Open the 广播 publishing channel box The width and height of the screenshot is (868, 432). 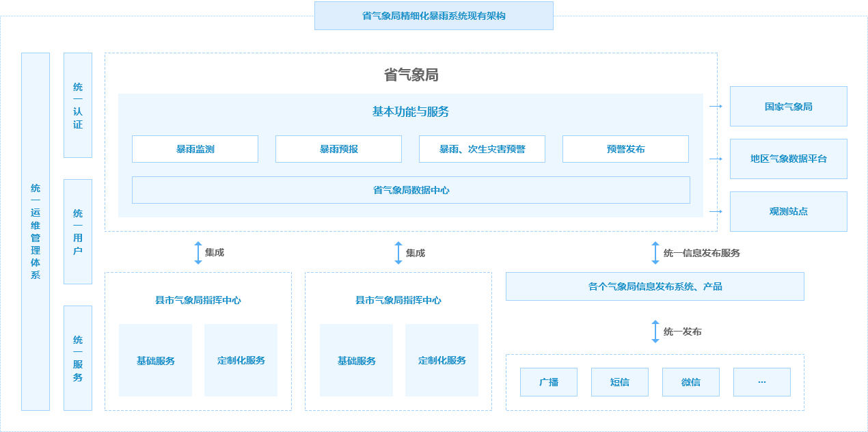[549, 382]
